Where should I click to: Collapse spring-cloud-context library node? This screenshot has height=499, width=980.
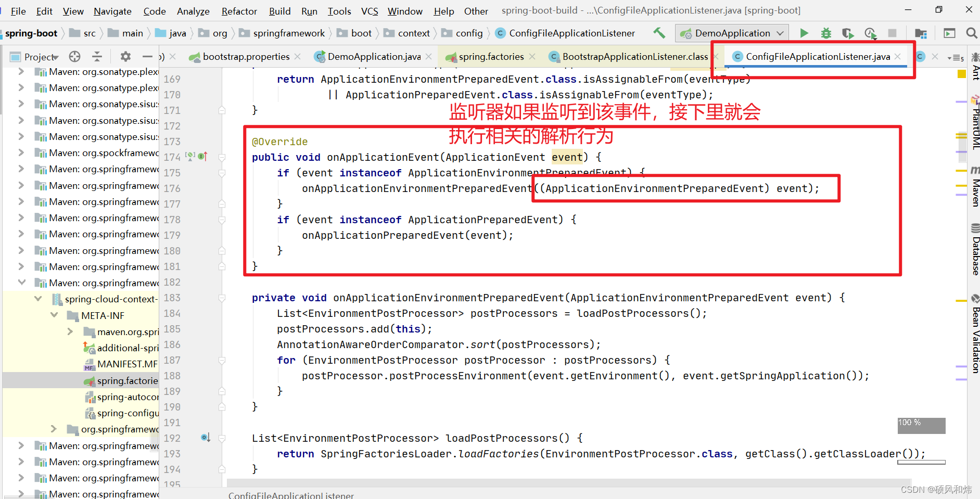tap(38, 299)
